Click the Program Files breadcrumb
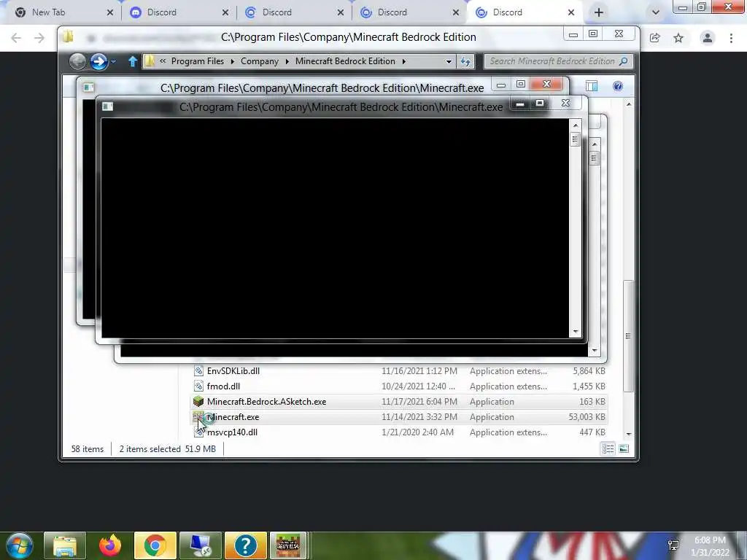Image resolution: width=747 pixels, height=560 pixels. [x=197, y=61]
